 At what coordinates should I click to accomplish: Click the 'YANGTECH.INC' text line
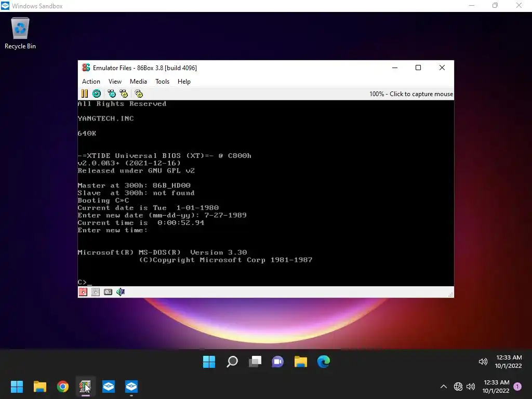click(105, 118)
